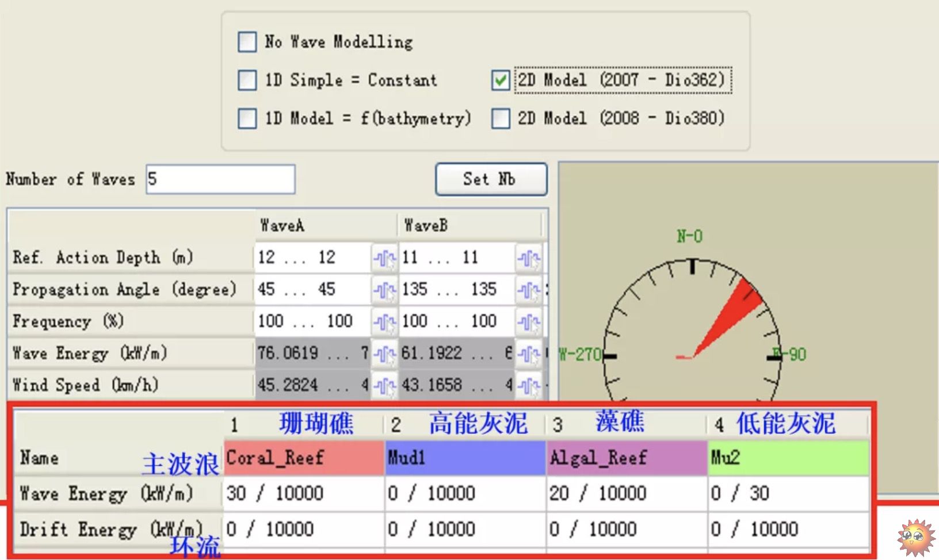Viewport: 939px width, 560px height.
Task: Open curve editor for WaveB Frequency
Action: click(528, 322)
